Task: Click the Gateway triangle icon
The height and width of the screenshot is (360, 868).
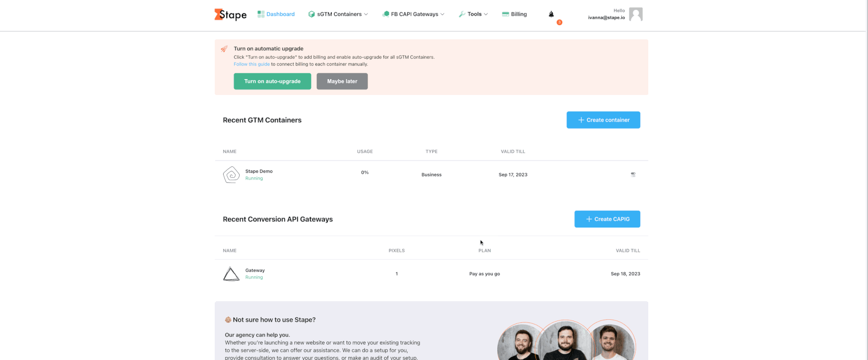Action: [231, 274]
